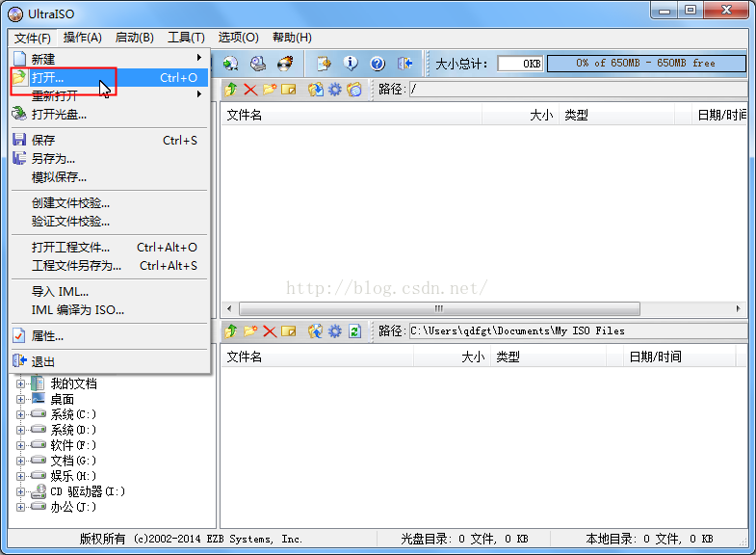Click the exit door icon in toolbar

(x=405, y=64)
